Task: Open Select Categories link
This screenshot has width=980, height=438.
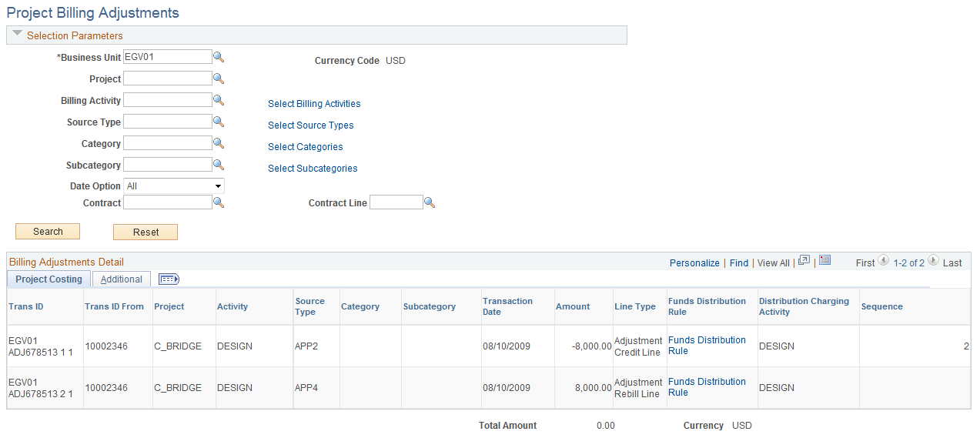Action: point(306,147)
